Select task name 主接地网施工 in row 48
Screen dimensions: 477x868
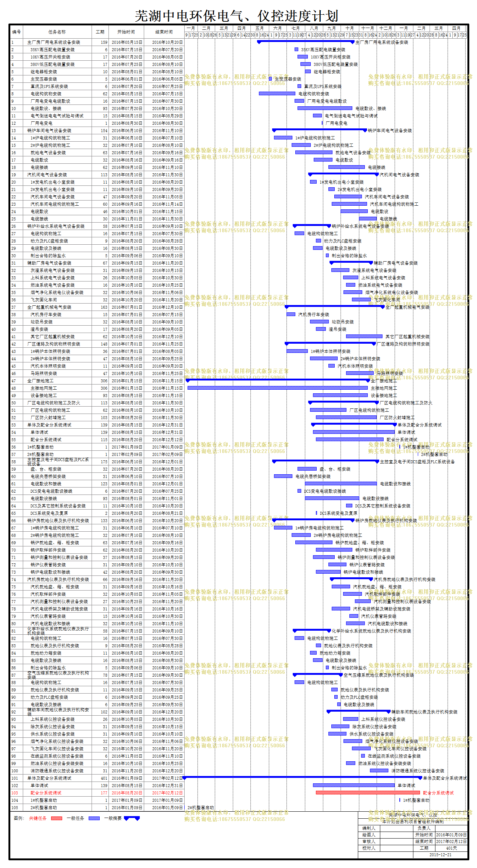tap(44, 388)
